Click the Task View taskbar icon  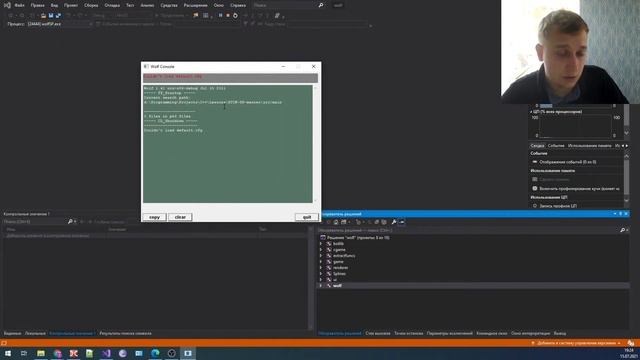(24, 353)
